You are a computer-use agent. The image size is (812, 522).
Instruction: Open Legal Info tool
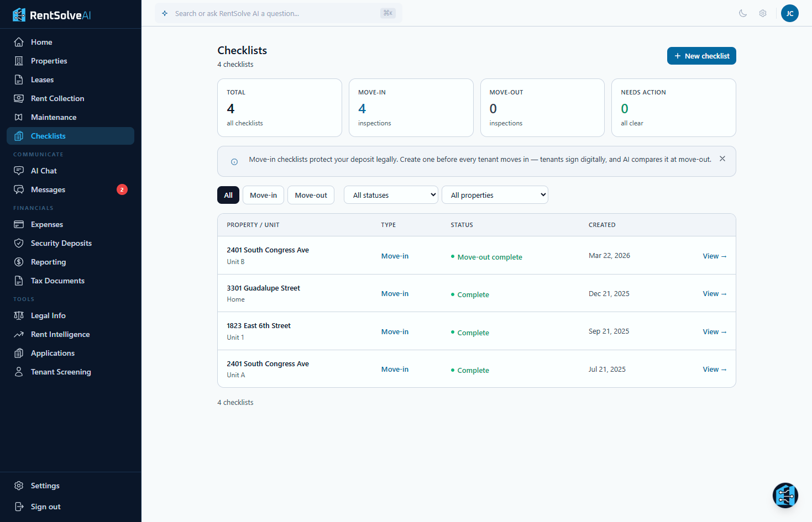(x=48, y=315)
